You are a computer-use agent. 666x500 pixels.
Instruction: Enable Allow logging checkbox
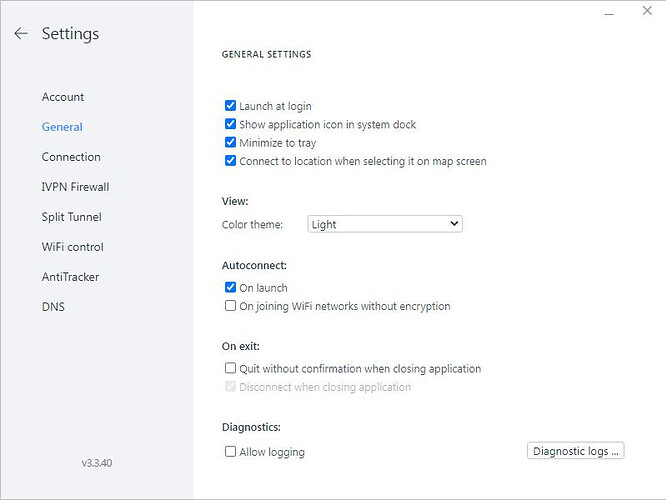231,452
